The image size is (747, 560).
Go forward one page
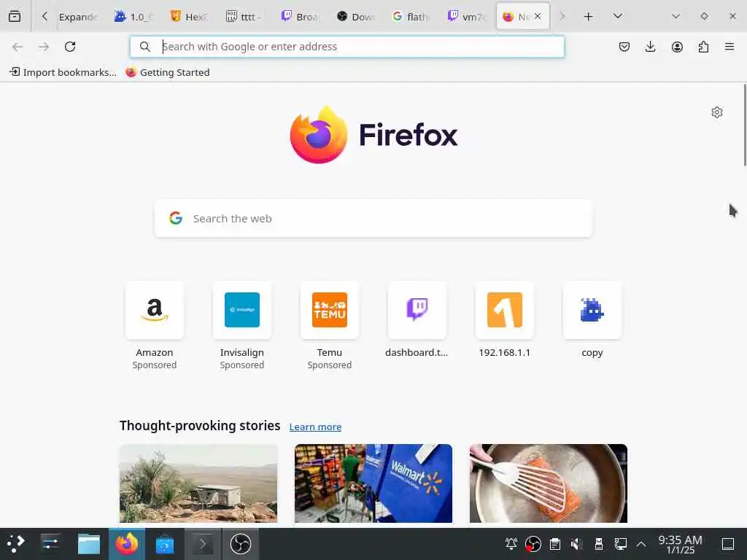pos(44,47)
